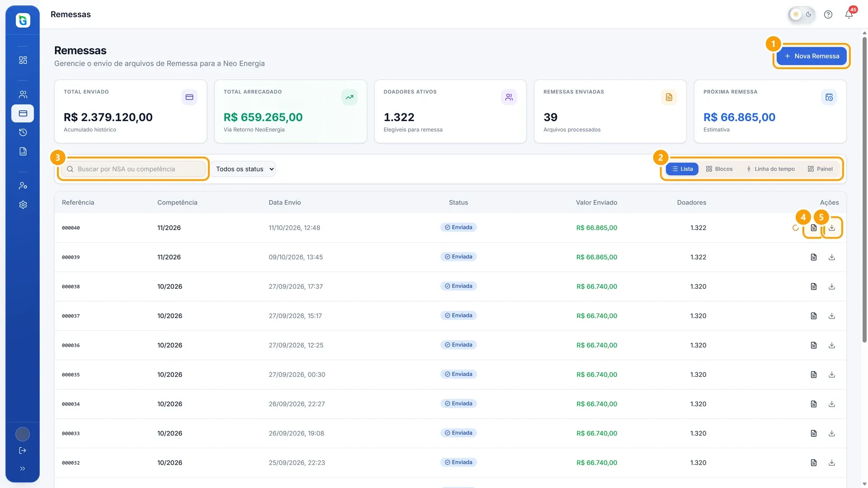Open the donors people icon in sidebar
The height and width of the screenshot is (488, 868).
click(x=23, y=94)
